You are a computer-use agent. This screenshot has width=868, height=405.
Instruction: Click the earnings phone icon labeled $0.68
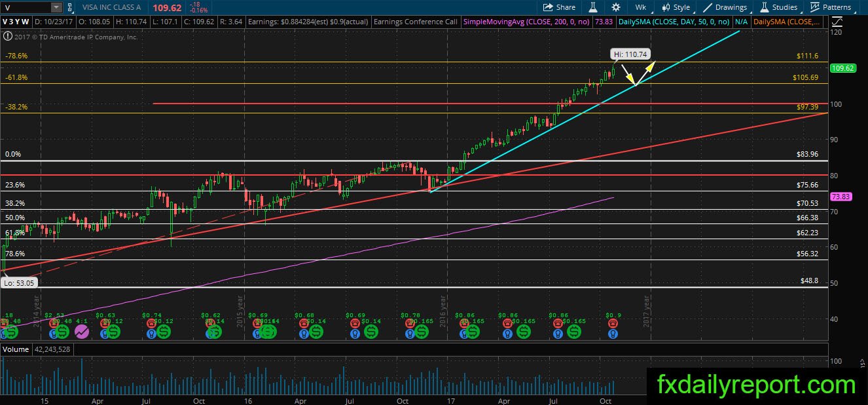click(304, 323)
